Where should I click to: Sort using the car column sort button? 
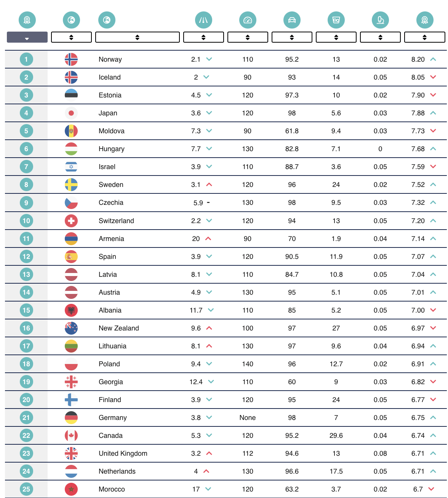(292, 37)
